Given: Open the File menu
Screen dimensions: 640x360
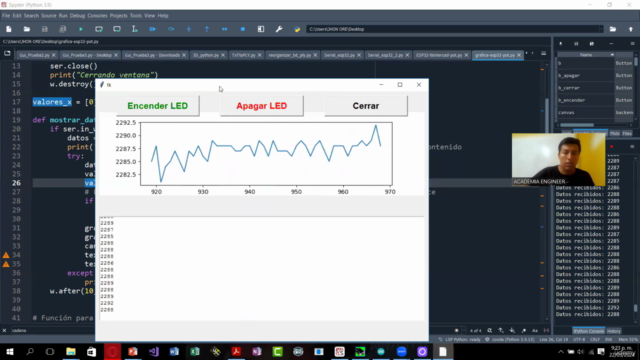Looking at the screenshot, I should point(6,16).
